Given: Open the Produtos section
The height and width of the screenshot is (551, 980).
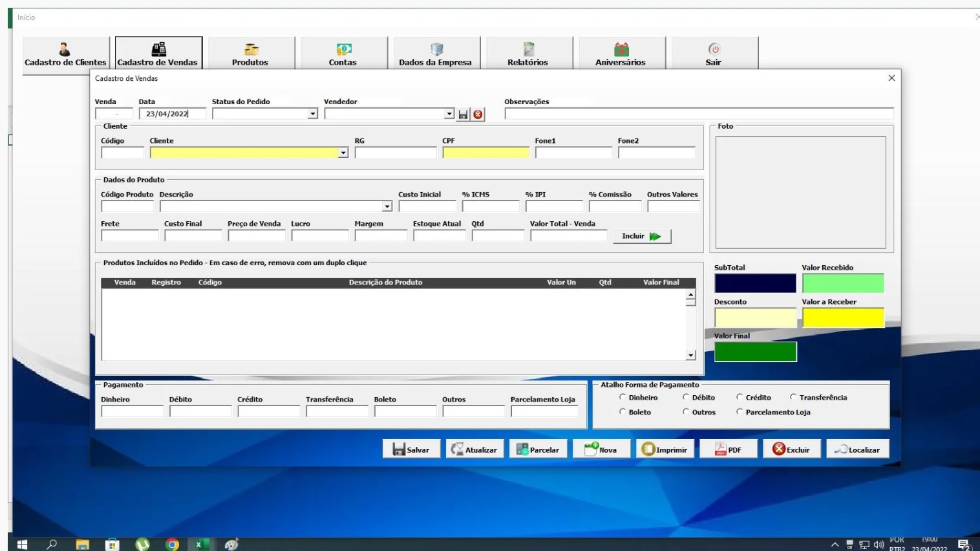Looking at the screenshot, I should point(251,53).
